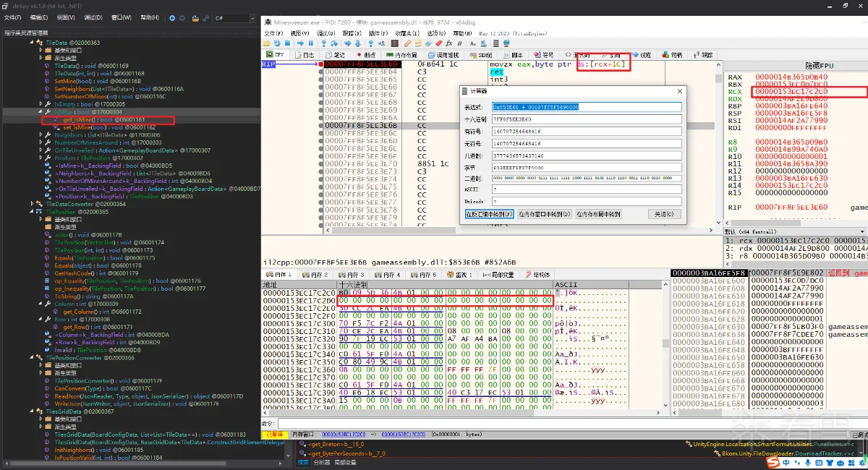Image resolution: width=868 pixels, height=470 pixels.
Task: Click the 表达式 expression input field
Action: 586,106
